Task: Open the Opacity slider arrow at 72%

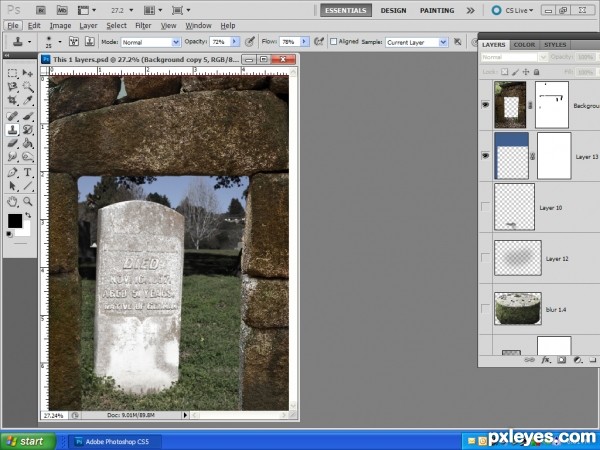Action: 235,42
